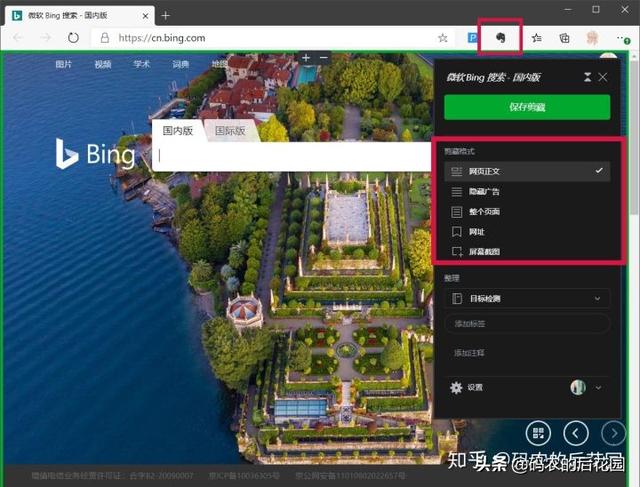Open Bing 学术 navigation link
Viewport: 640px width, 487px height.
pyautogui.click(x=141, y=64)
